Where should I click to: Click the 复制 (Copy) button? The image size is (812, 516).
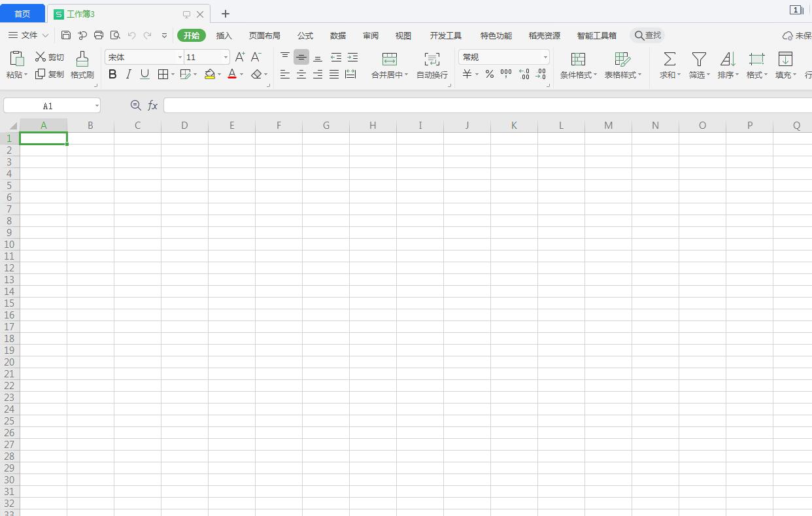(x=50, y=75)
